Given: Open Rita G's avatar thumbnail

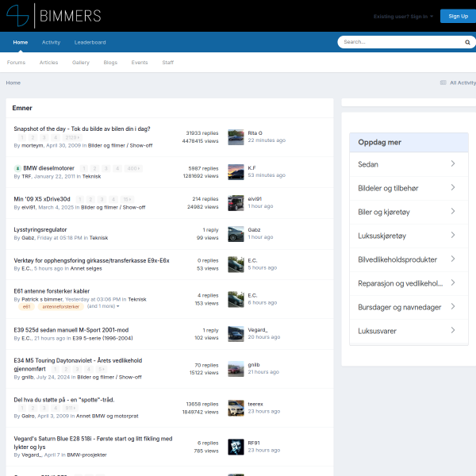Looking at the screenshot, I should pyautogui.click(x=236, y=137).
